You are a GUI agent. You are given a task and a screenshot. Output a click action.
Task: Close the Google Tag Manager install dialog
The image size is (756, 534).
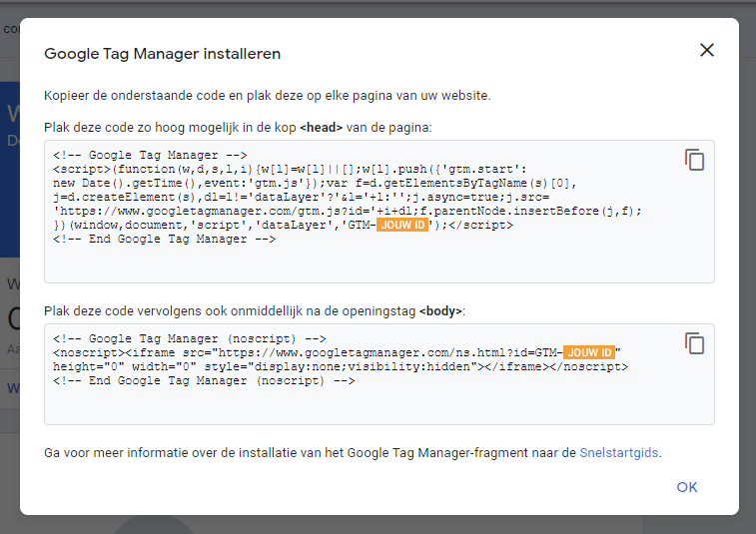(x=707, y=50)
